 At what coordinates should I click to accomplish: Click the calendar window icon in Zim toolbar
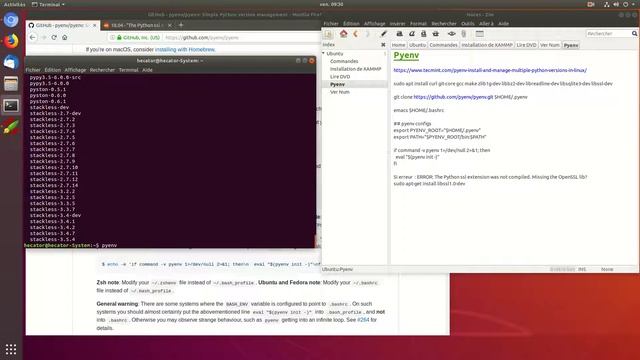(480, 34)
